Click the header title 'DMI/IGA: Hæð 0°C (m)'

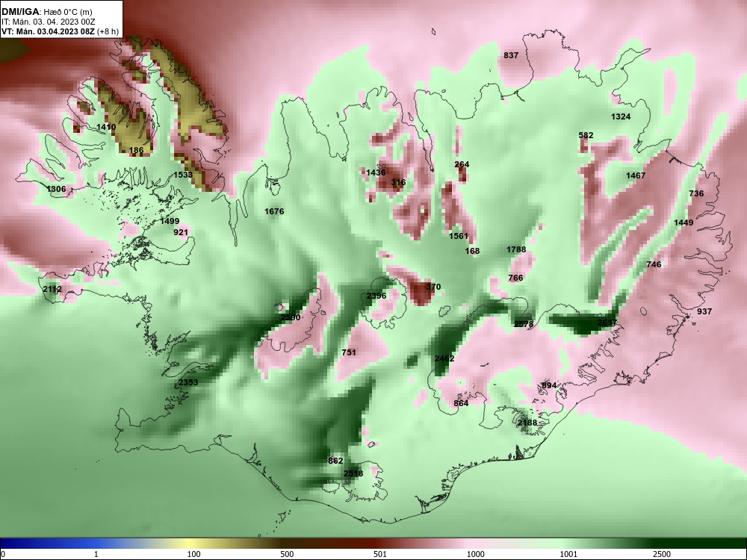[x=46, y=11]
